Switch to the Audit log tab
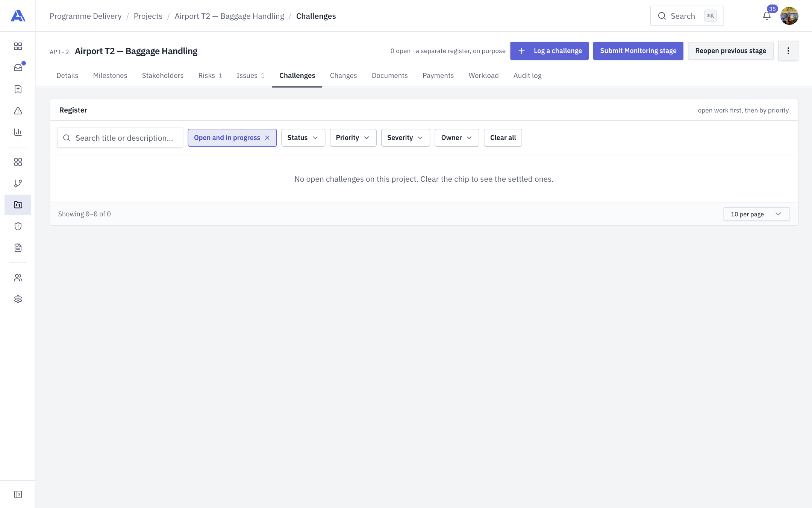This screenshot has width=812, height=508. (x=527, y=76)
